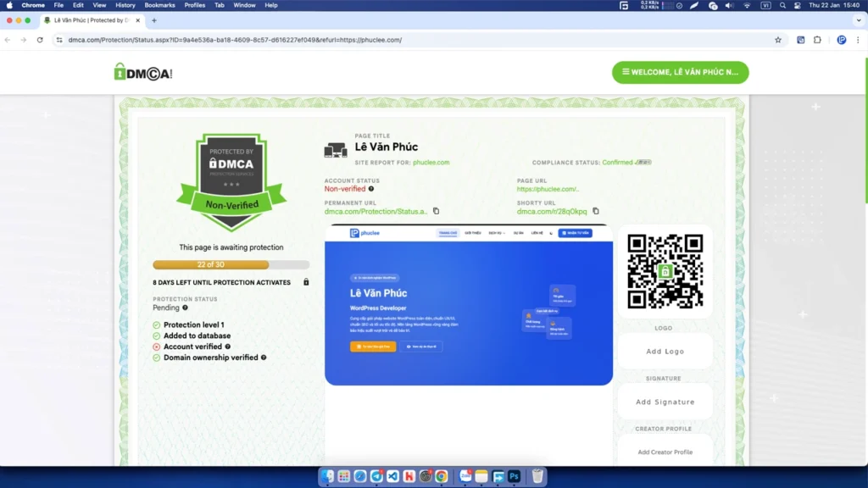Click the copy icon beside the Permanent URL
The height and width of the screenshot is (488, 868).
[x=436, y=212]
